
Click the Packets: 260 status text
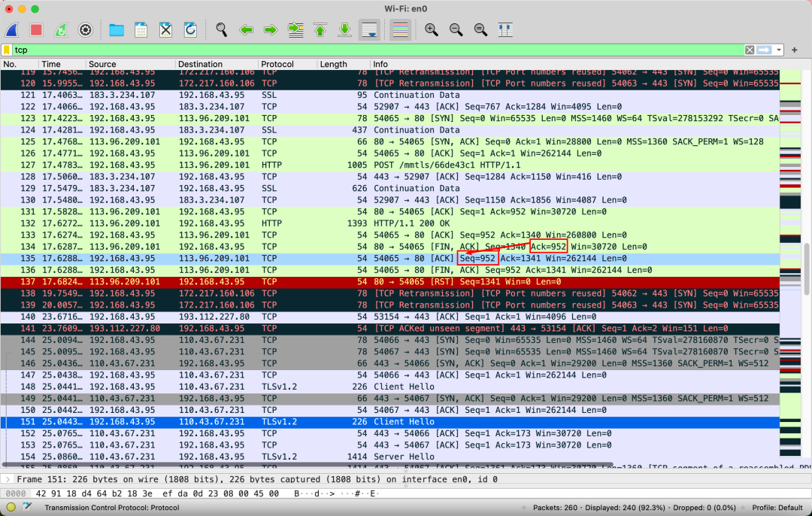[555, 508]
